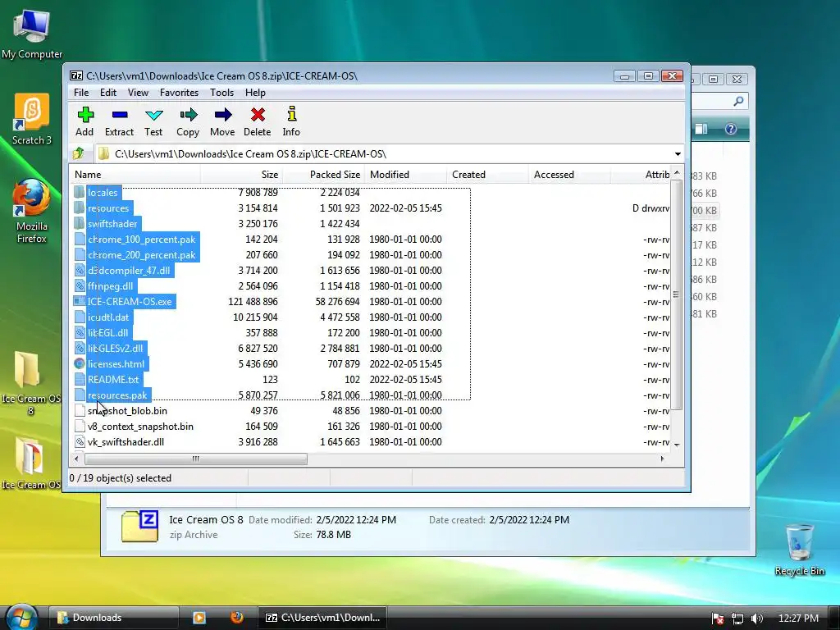Open the My Computer desktop icon

click(32, 33)
